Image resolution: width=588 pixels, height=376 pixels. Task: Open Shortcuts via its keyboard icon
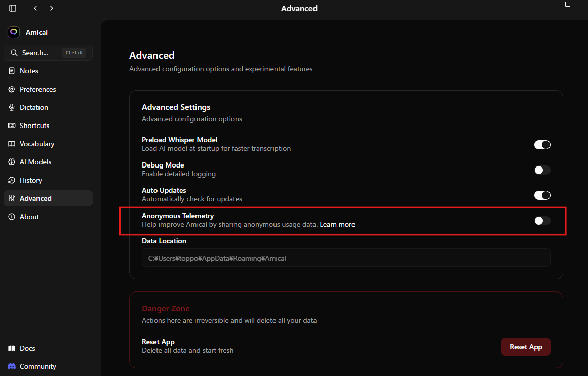(x=12, y=126)
